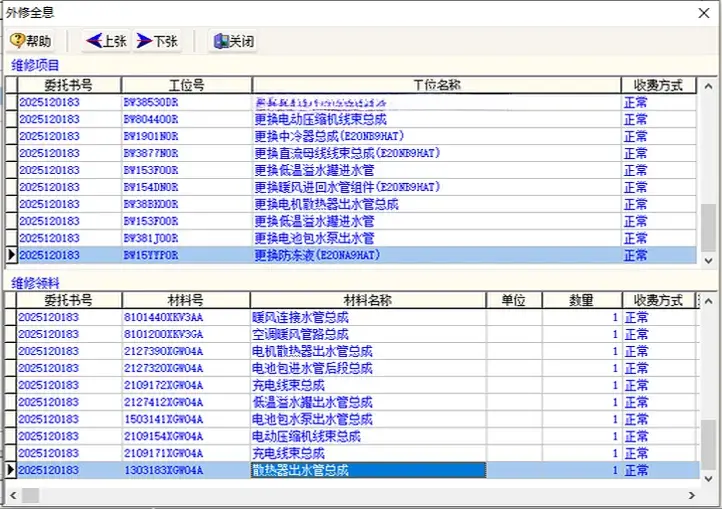
Task: Select work position BW381J00R cell
Action: pos(150,238)
